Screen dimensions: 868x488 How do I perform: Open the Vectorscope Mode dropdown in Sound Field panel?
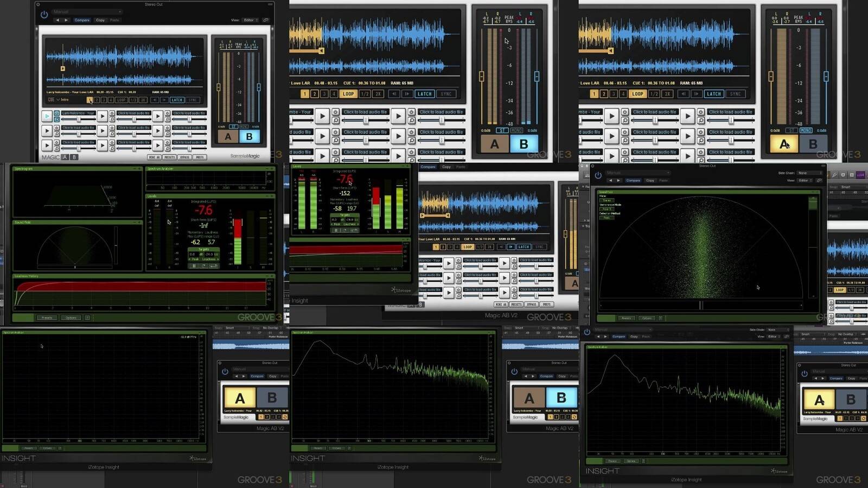(x=606, y=209)
